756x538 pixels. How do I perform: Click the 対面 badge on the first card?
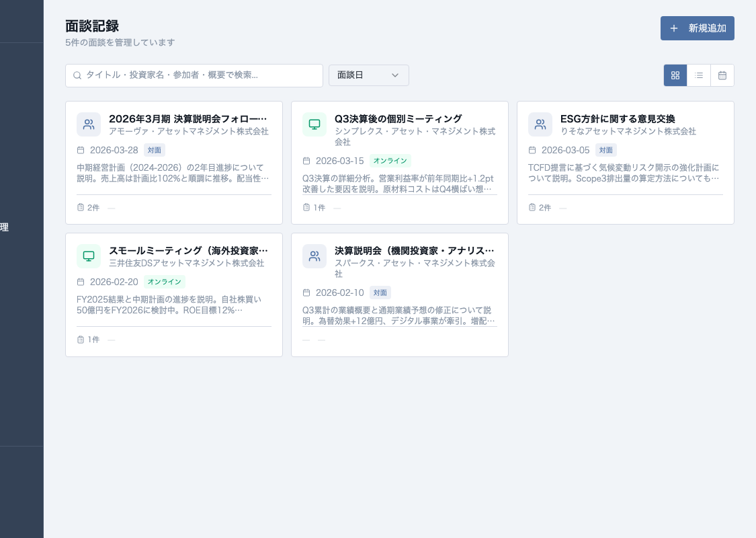(x=154, y=150)
